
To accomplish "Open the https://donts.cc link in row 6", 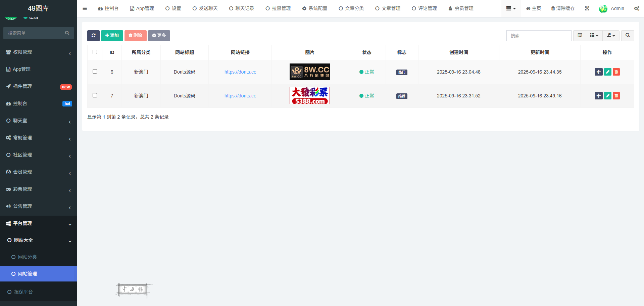I will [x=240, y=72].
